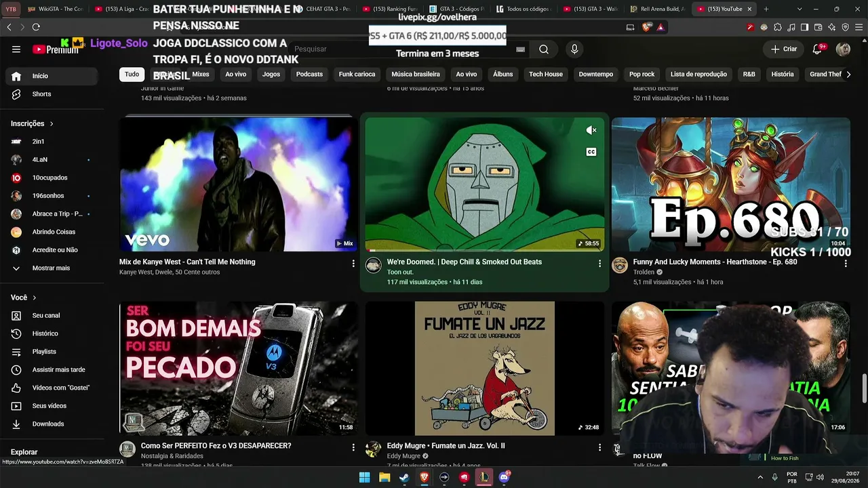
Task: Click the search magnifier button
Action: click(x=544, y=49)
